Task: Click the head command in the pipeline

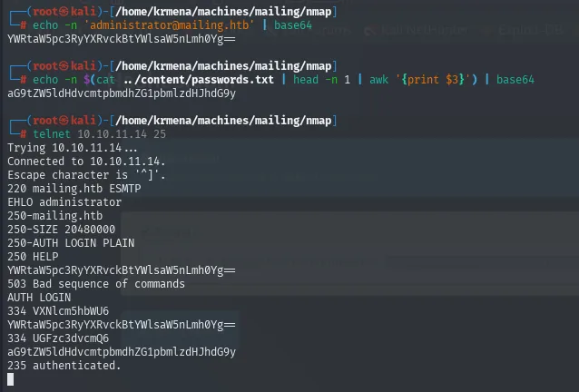Action: (x=306, y=80)
